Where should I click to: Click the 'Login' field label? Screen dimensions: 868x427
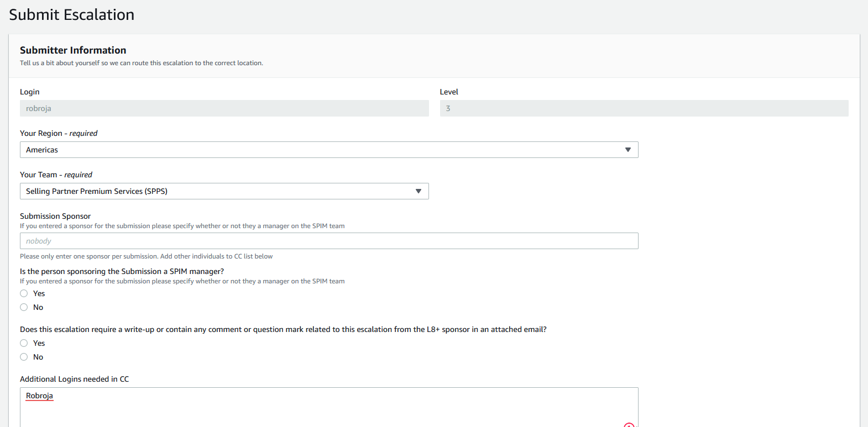coord(30,92)
